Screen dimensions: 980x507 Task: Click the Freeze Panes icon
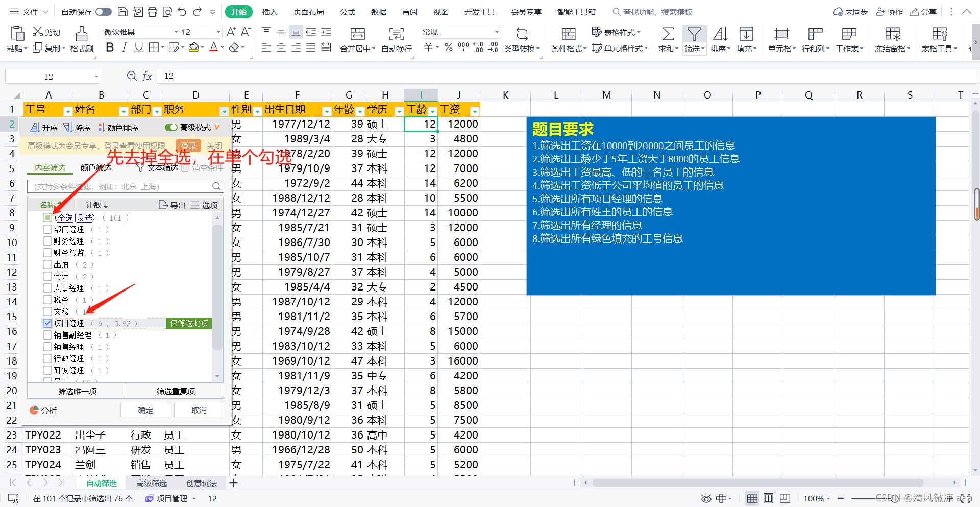(893, 34)
